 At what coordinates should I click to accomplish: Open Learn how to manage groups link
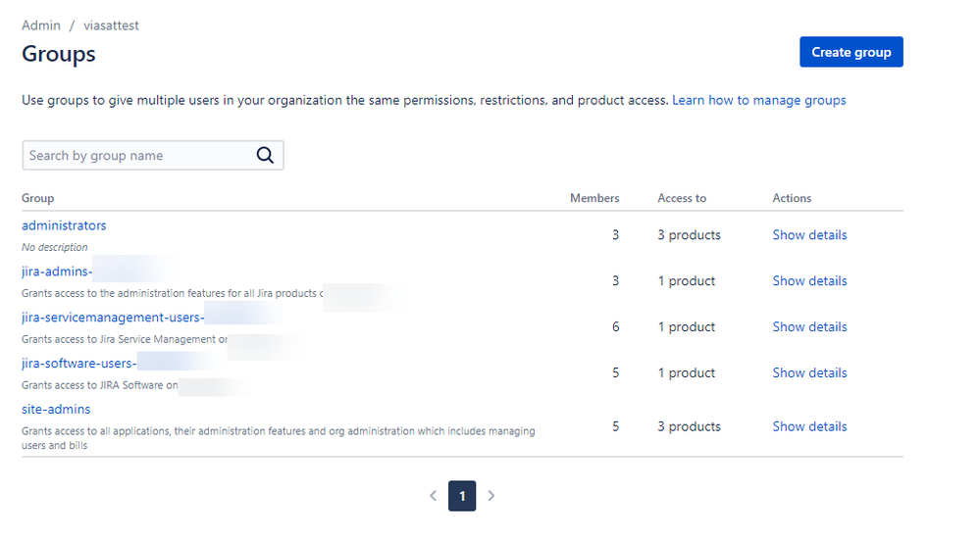(x=758, y=100)
